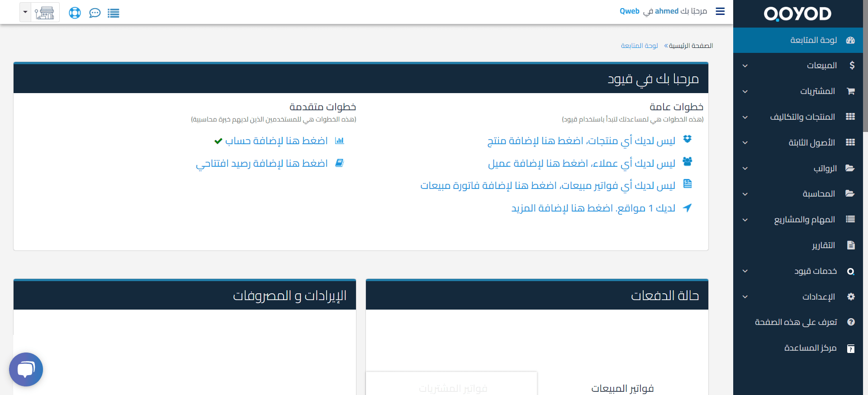The image size is (868, 395).
Task: Click the folder icon beside الرواتب
Action: (x=850, y=168)
